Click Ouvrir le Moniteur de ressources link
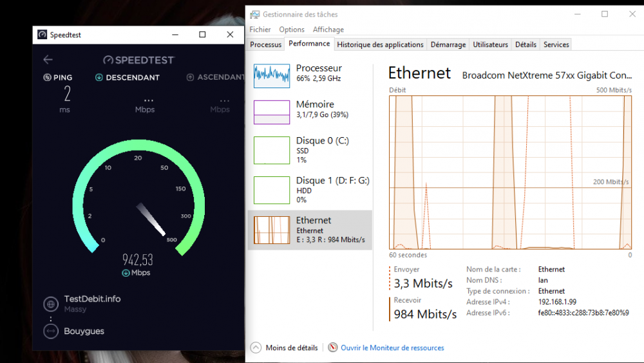Viewport: 644px width, 363px height. [x=392, y=348]
